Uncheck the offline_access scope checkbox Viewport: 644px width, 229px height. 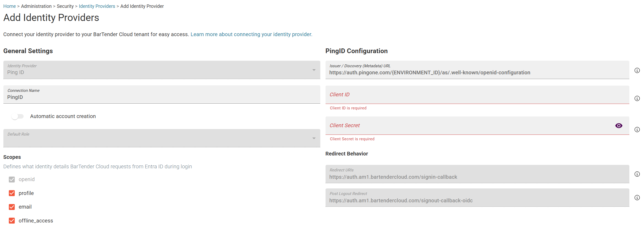(x=12, y=221)
